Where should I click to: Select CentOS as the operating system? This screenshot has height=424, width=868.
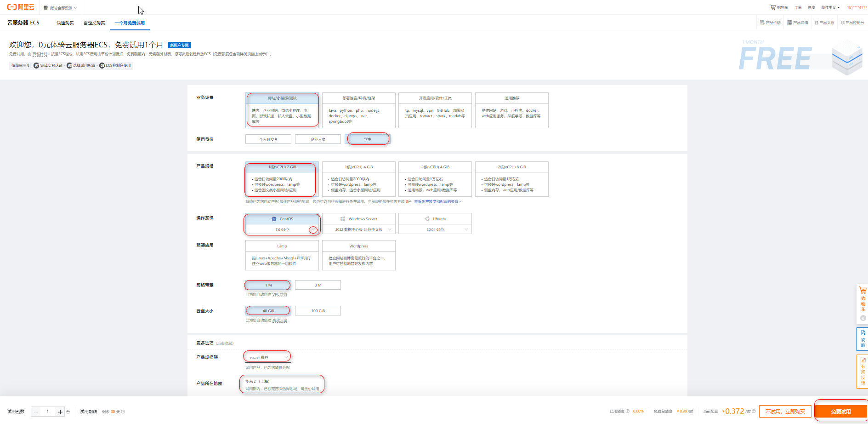click(x=282, y=219)
